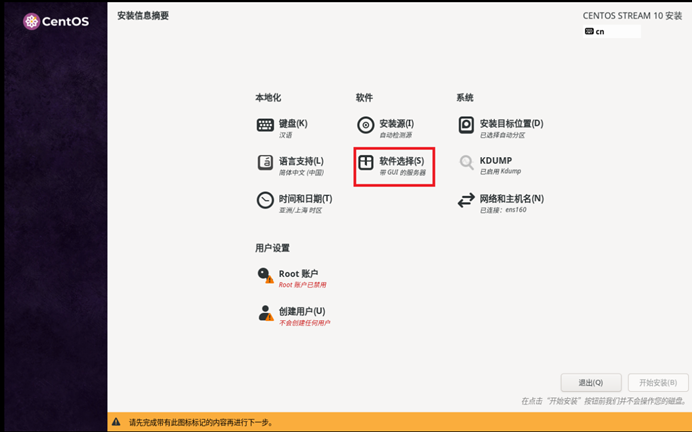Click the disk notice text under 开始安装
Viewport: 692px width, 432px height.
(604, 401)
